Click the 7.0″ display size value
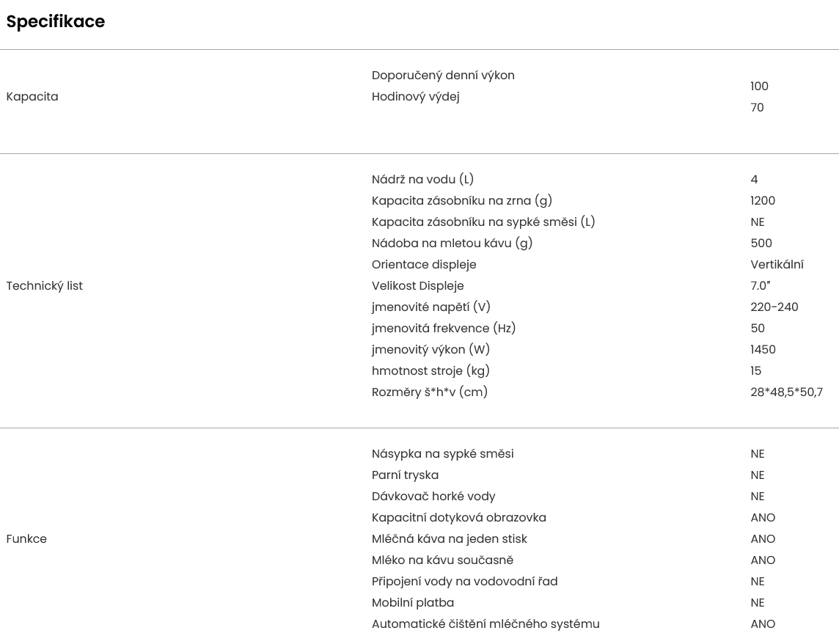Image resolution: width=839 pixels, height=644 pixels. pos(761,286)
